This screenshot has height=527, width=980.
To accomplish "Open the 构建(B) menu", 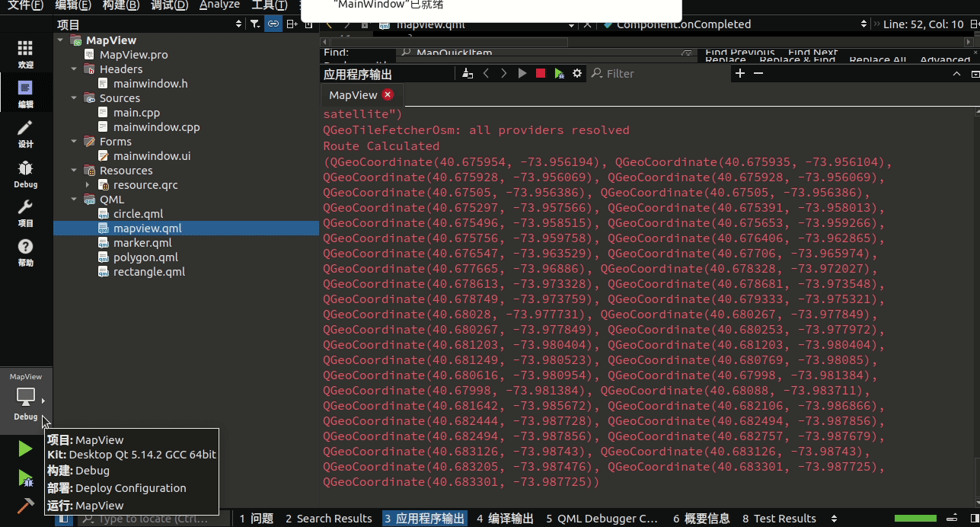I will (x=121, y=5).
